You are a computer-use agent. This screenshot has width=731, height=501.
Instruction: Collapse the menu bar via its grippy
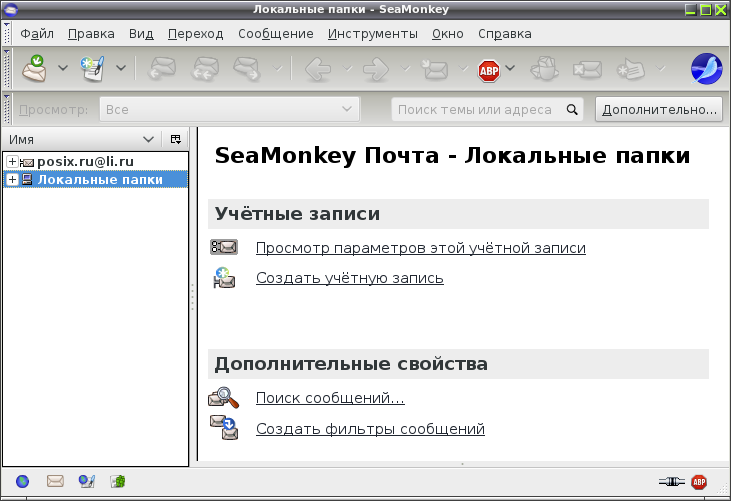[7, 34]
